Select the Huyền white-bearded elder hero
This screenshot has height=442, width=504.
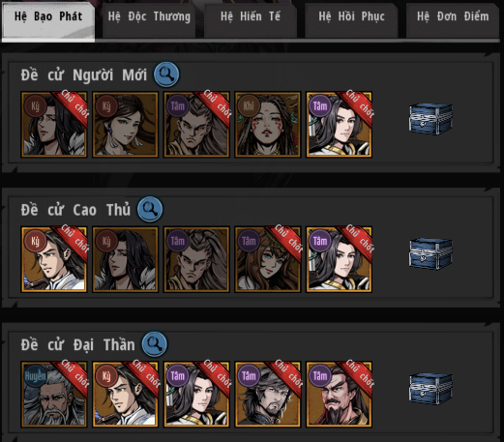54,395
